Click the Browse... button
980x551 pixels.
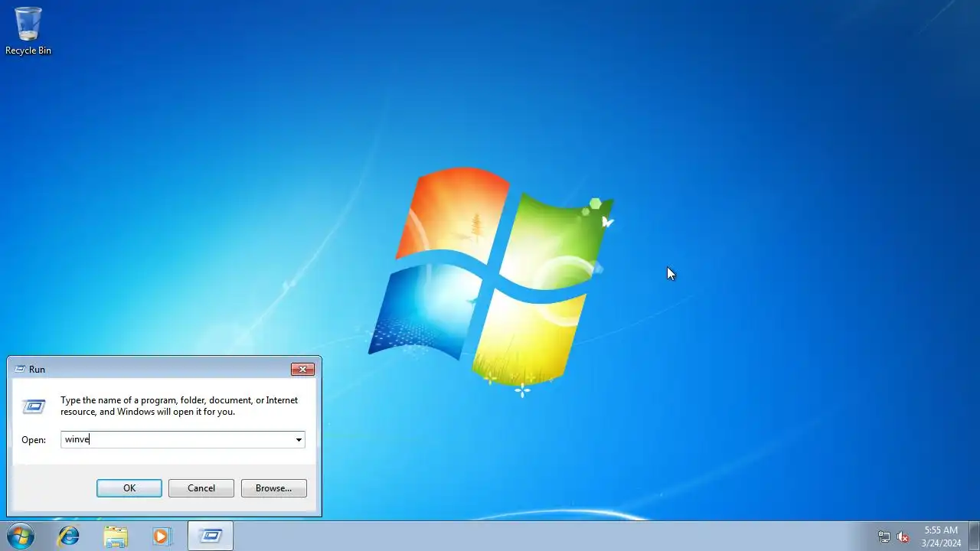[x=274, y=488]
